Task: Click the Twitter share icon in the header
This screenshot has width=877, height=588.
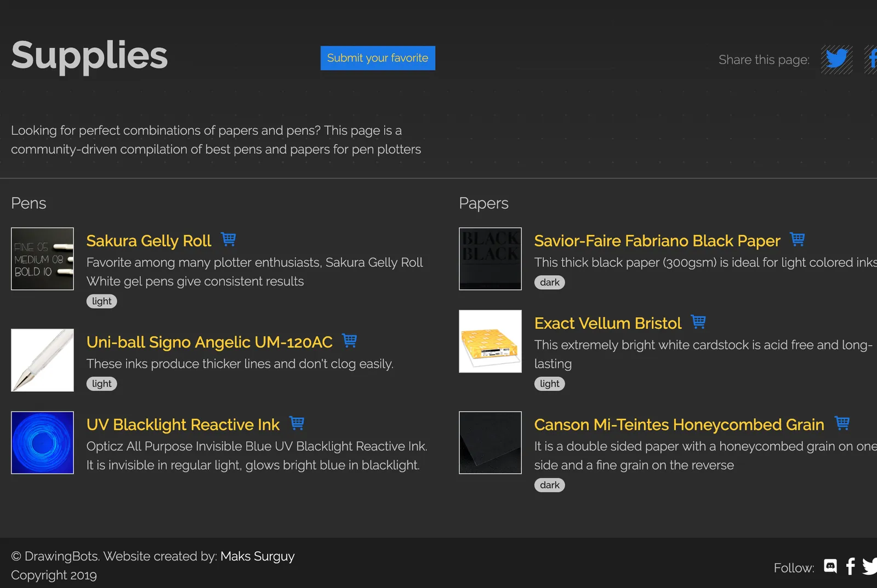Action: [x=836, y=59]
